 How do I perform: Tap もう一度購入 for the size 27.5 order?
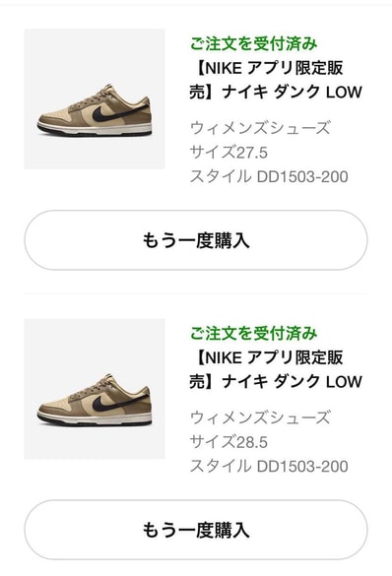pyautogui.click(x=196, y=240)
